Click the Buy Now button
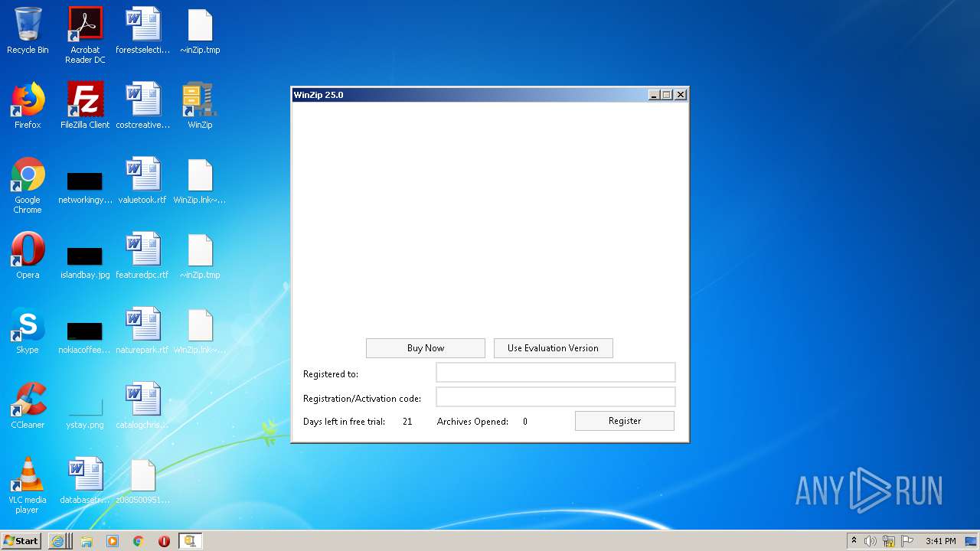Screen dimensions: 980x551 tap(426, 348)
